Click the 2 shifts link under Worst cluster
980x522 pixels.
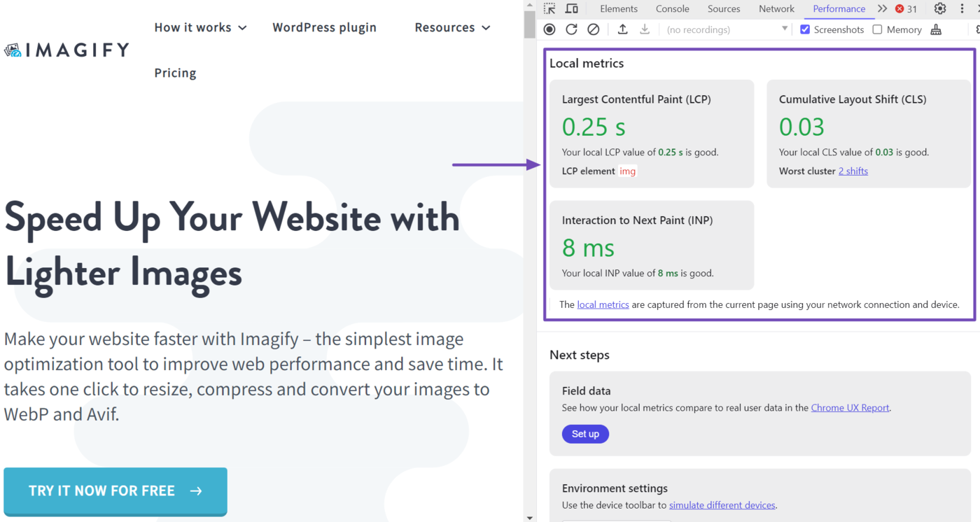coord(853,170)
